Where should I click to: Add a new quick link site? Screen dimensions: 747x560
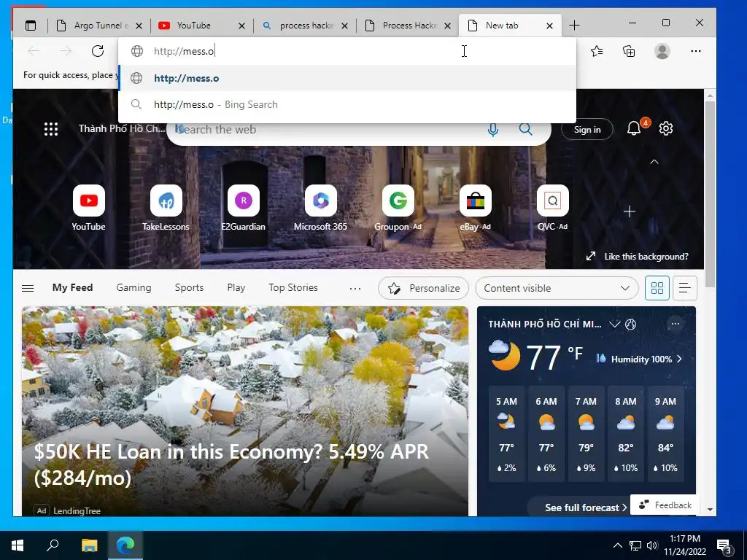pyautogui.click(x=630, y=211)
